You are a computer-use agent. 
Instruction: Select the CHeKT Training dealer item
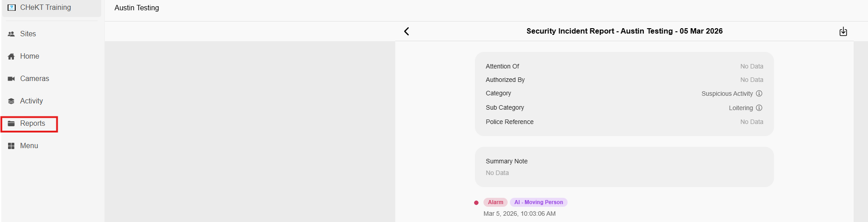pyautogui.click(x=45, y=8)
